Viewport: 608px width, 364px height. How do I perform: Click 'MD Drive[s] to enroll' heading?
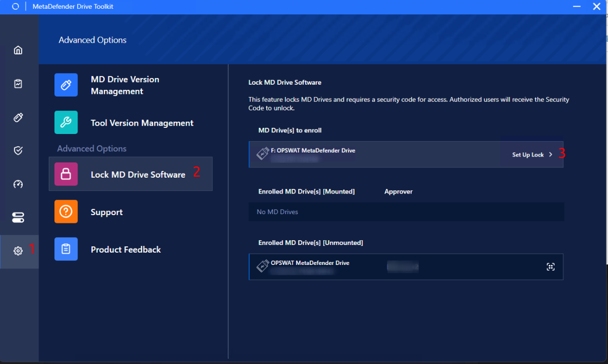(290, 130)
